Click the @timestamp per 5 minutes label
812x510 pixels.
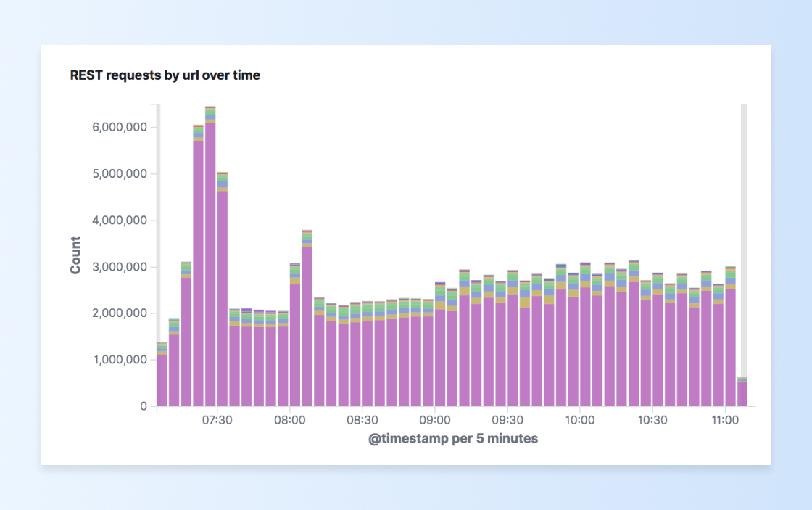tap(453, 438)
